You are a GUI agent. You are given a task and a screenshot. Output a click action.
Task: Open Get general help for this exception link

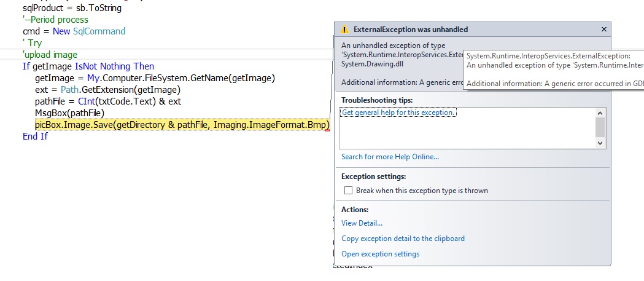click(398, 113)
